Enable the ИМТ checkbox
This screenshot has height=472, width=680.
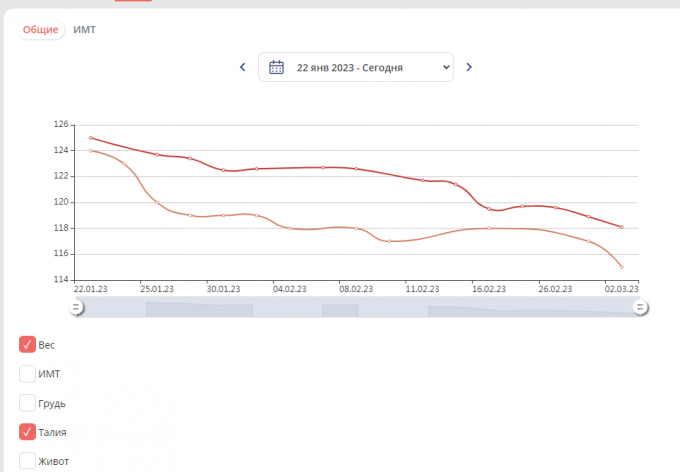click(x=28, y=374)
